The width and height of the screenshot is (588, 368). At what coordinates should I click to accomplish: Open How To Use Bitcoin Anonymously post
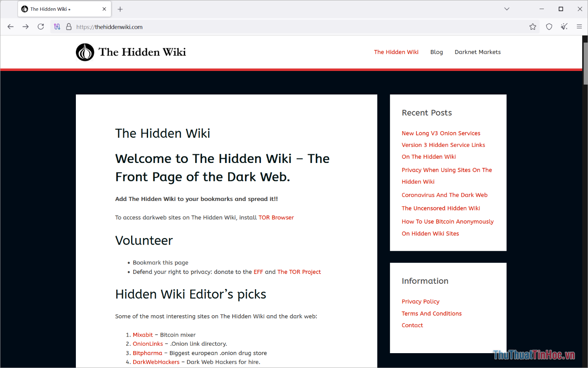pyautogui.click(x=447, y=227)
